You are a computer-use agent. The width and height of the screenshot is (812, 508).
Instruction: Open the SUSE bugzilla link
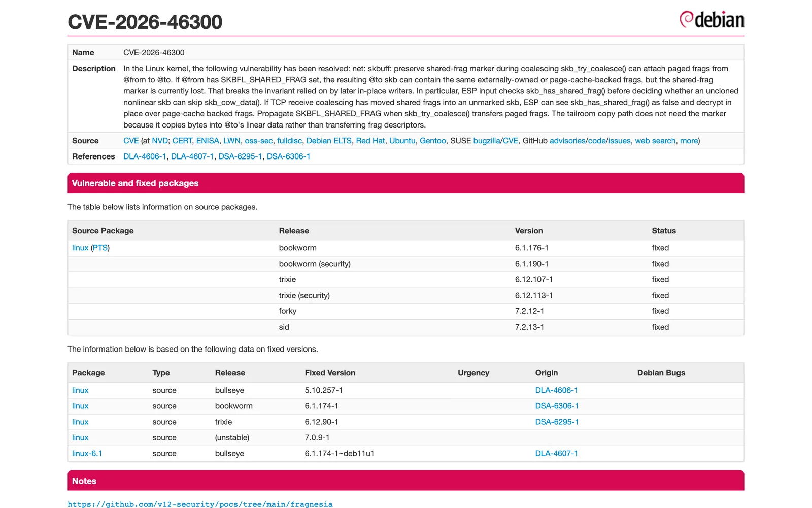[x=487, y=141]
